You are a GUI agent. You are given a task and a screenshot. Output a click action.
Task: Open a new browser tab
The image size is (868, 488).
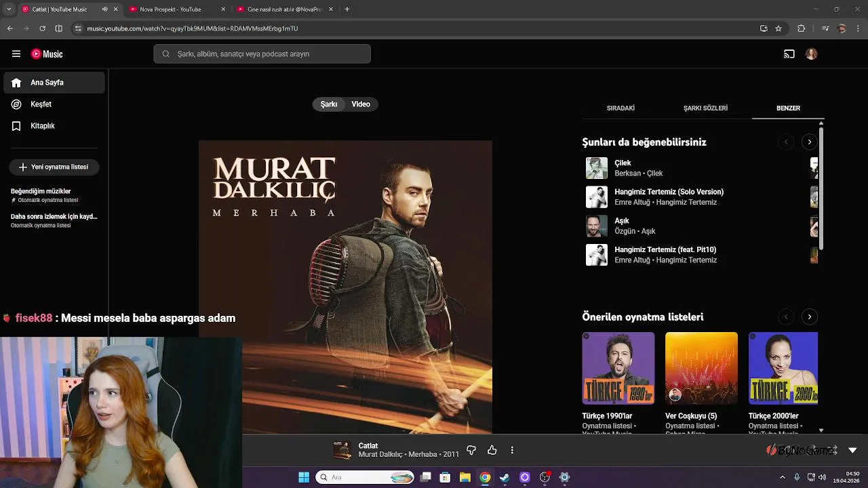click(347, 9)
